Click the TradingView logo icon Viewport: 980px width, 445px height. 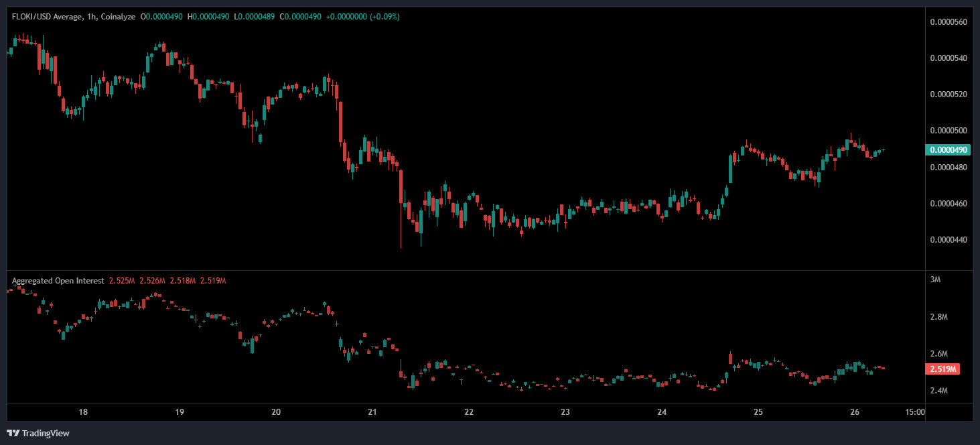coord(13,433)
